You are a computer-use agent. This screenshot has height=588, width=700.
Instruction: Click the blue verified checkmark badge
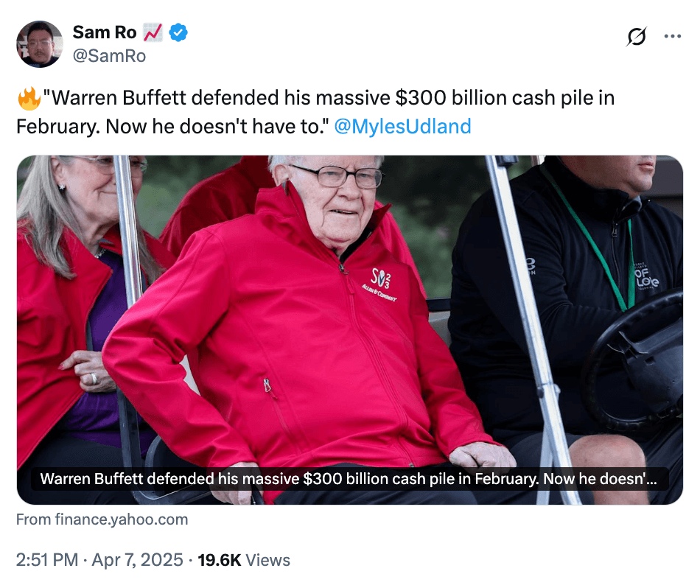pos(178,32)
